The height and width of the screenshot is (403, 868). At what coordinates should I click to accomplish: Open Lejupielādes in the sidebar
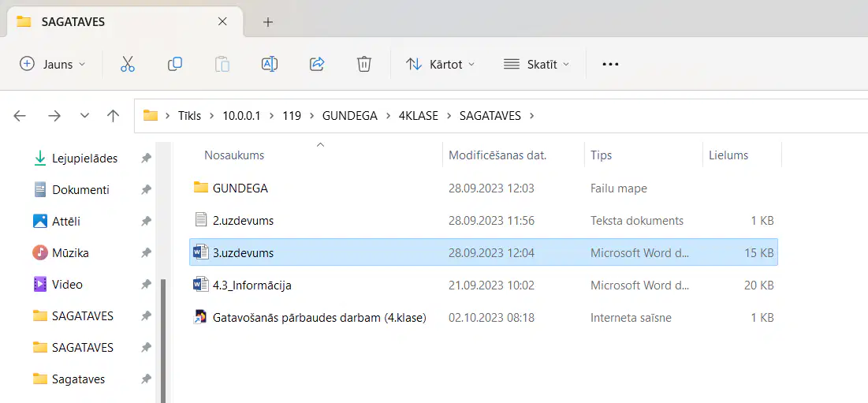coord(84,159)
